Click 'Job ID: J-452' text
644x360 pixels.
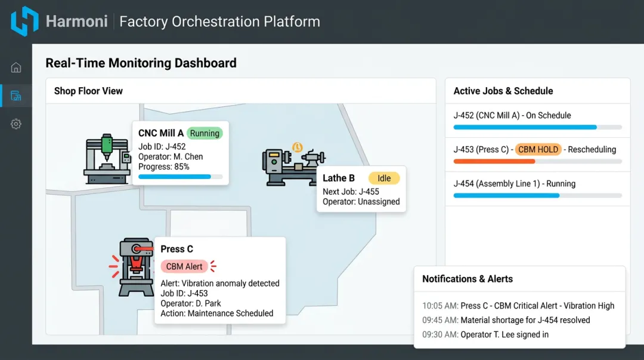(162, 146)
